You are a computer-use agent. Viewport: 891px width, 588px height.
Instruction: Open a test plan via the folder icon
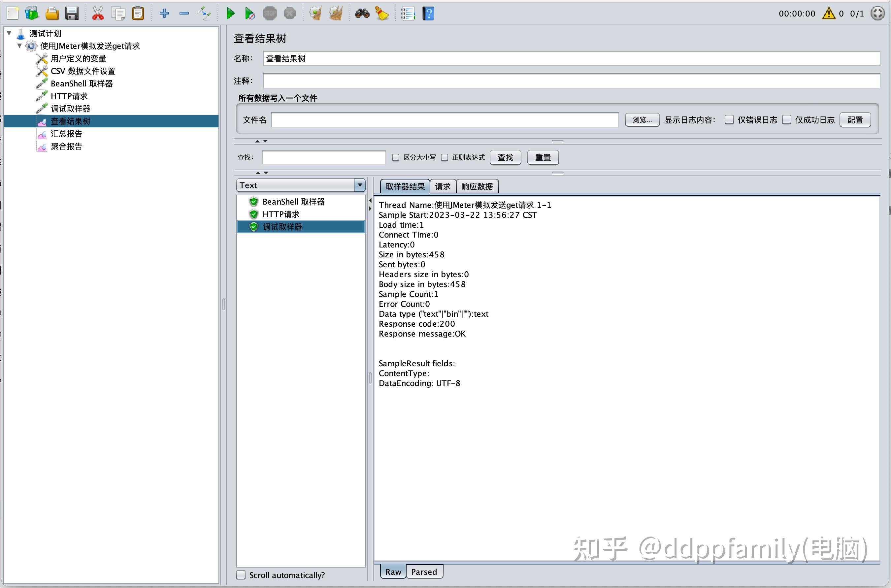[52, 14]
